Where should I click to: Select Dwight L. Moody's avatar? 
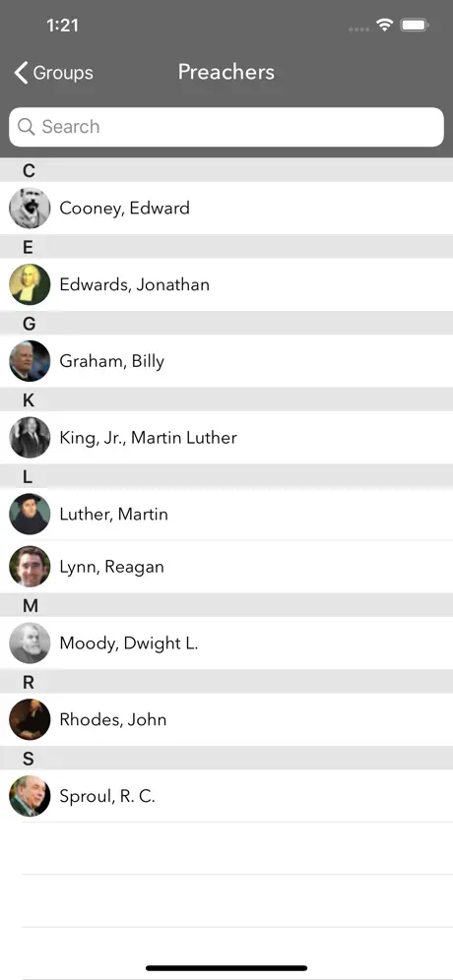pyautogui.click(x=30, y=643)
